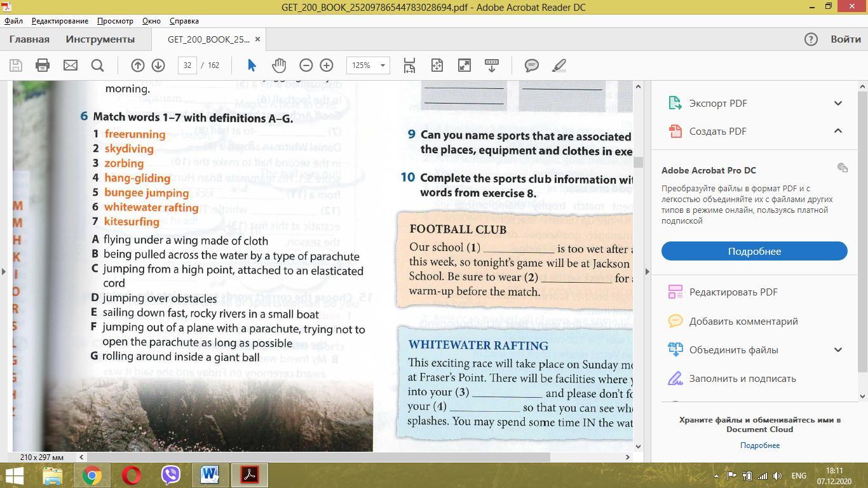Click the document vertical scrollbar thumb
Viewport: 868px width, 488px height.
638,162
